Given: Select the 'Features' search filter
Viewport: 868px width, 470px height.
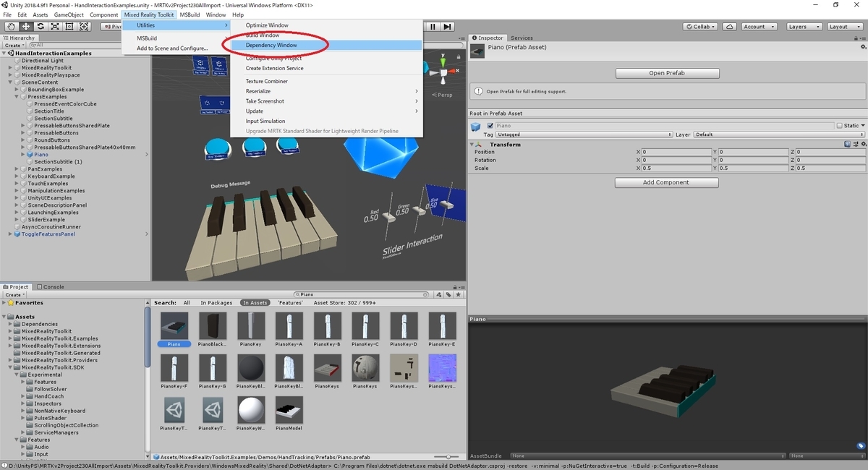Looking at the screenshot, I should point(290,303).
